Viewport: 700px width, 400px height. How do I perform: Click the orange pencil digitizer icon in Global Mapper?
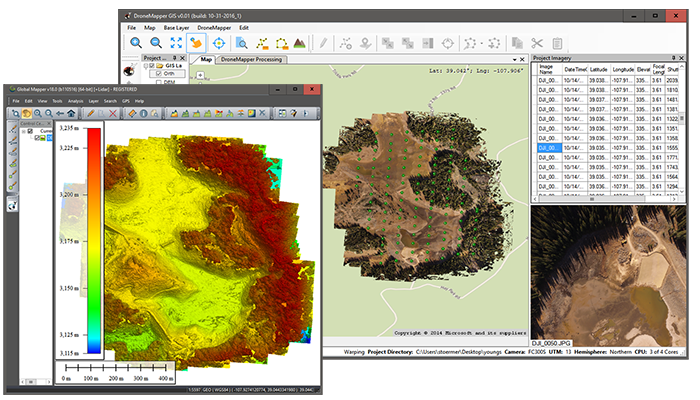coord(91,113)
